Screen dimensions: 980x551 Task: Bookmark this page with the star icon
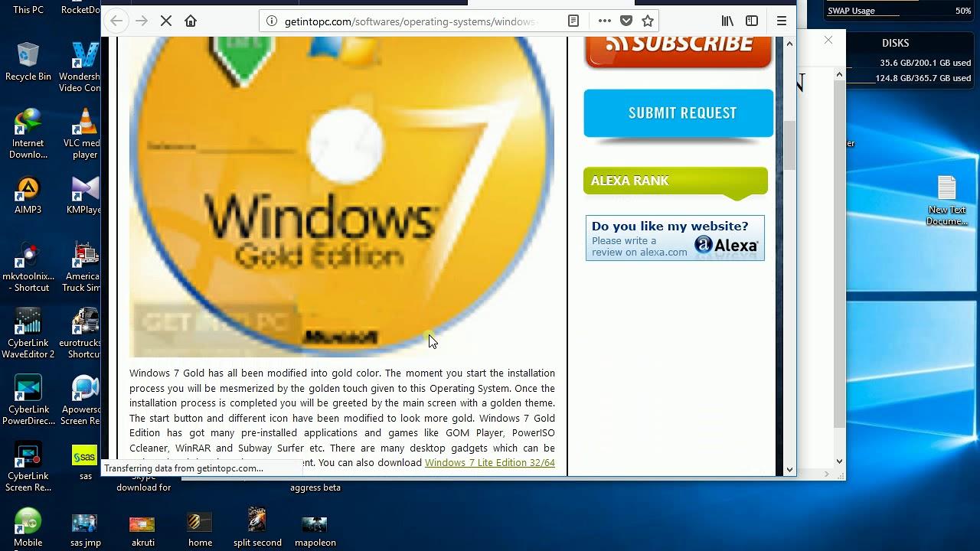(x=648, y=21)
